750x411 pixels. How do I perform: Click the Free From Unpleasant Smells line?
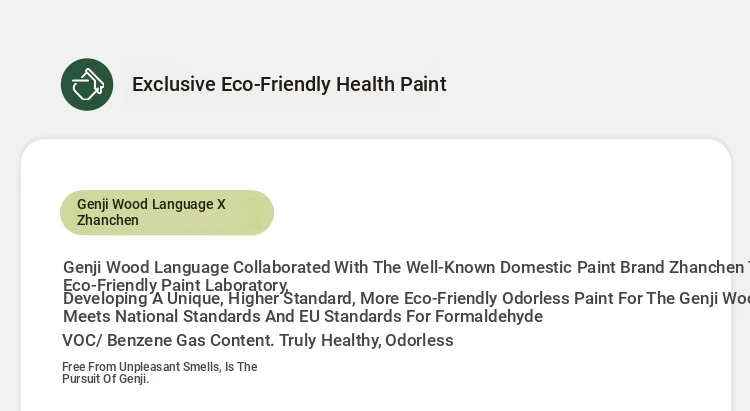160,367
